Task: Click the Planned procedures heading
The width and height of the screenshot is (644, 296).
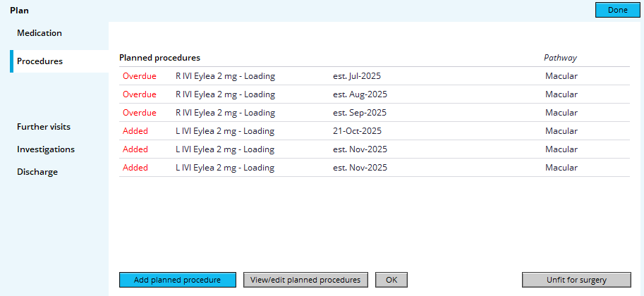Action: pyautogui.click(x=159, y=58)
